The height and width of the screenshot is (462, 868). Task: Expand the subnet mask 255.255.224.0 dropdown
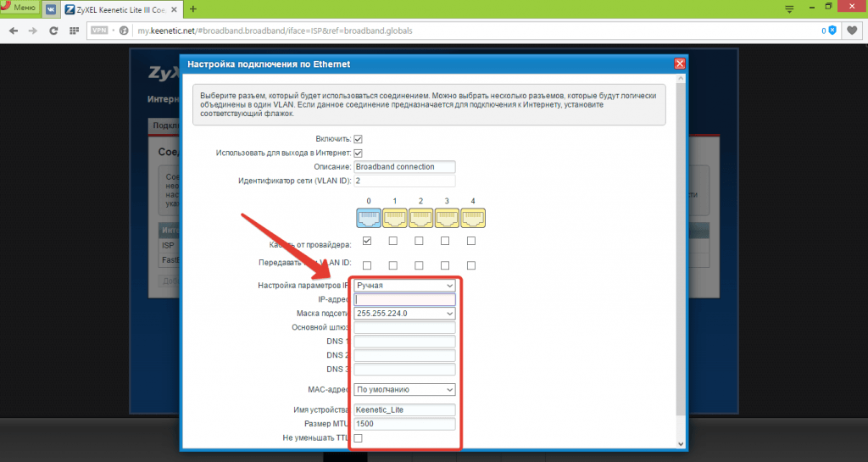[404, 314]
